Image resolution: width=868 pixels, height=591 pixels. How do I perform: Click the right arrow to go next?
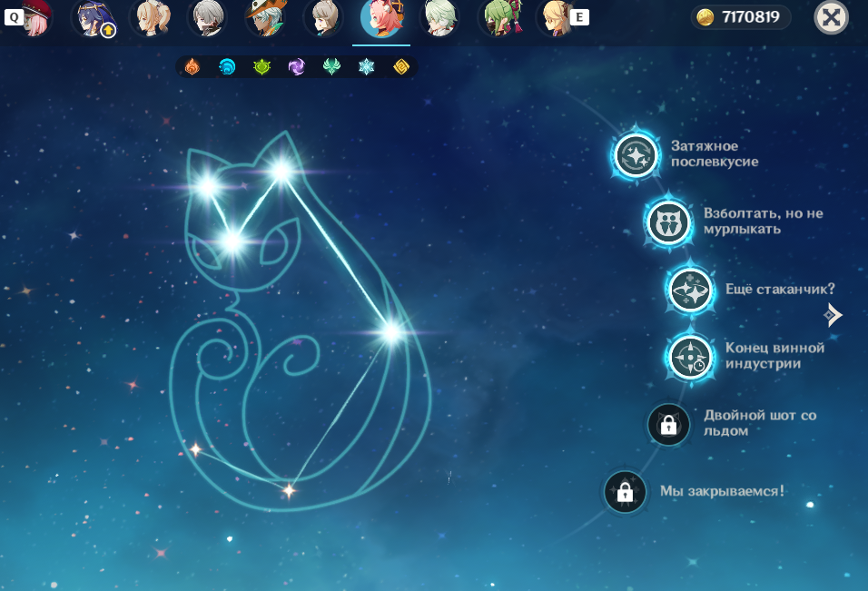click(833, 315)
